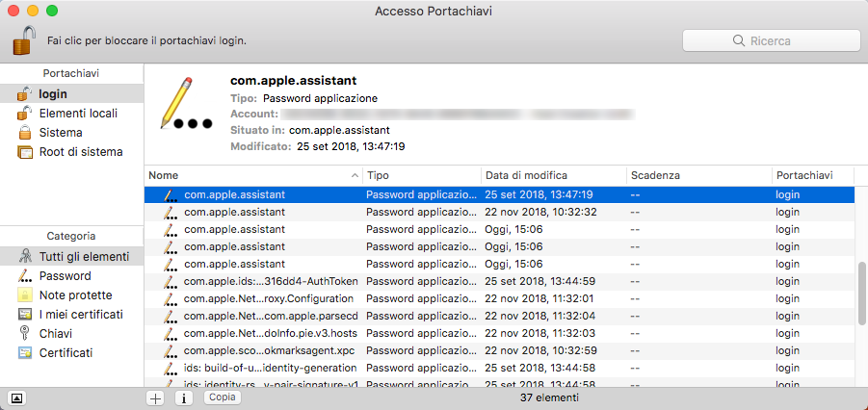868x410 pixels.
Task: Show the Note protette category
Action: (75, 295)
